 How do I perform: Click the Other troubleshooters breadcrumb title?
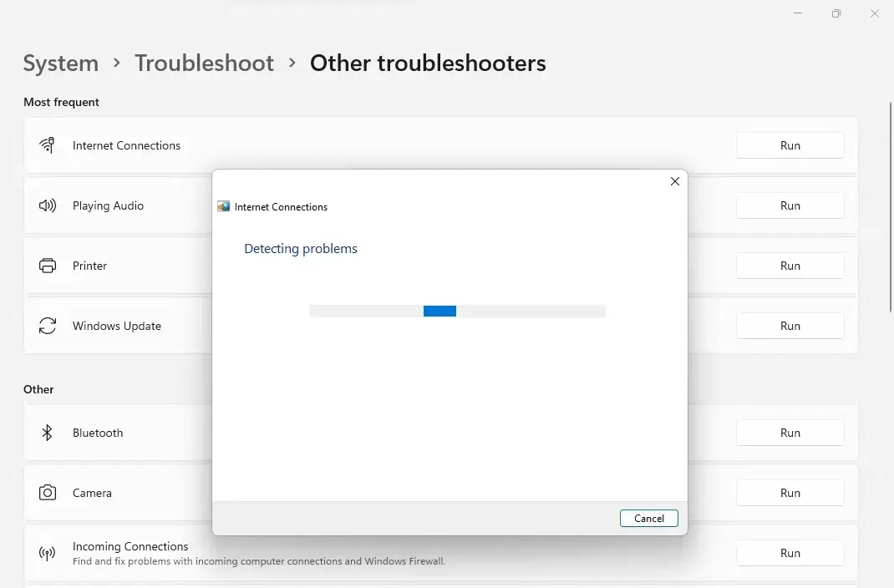[x=428, y=63]
